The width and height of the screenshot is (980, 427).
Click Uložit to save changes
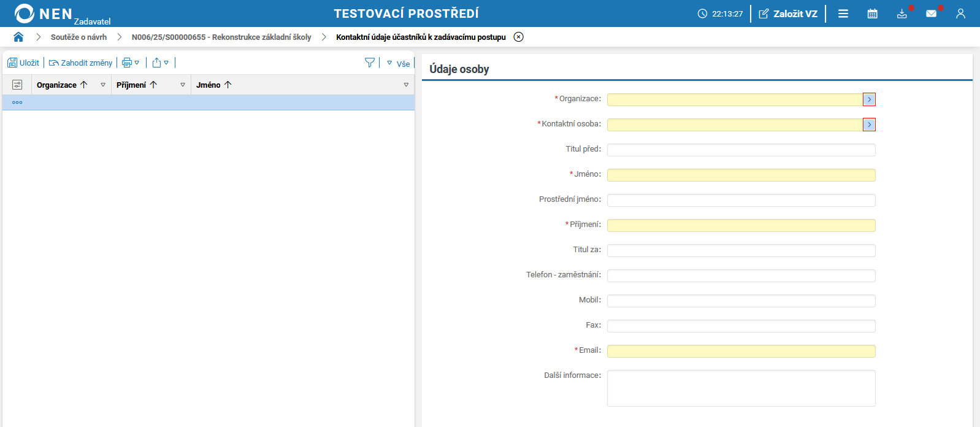point(23,63)
